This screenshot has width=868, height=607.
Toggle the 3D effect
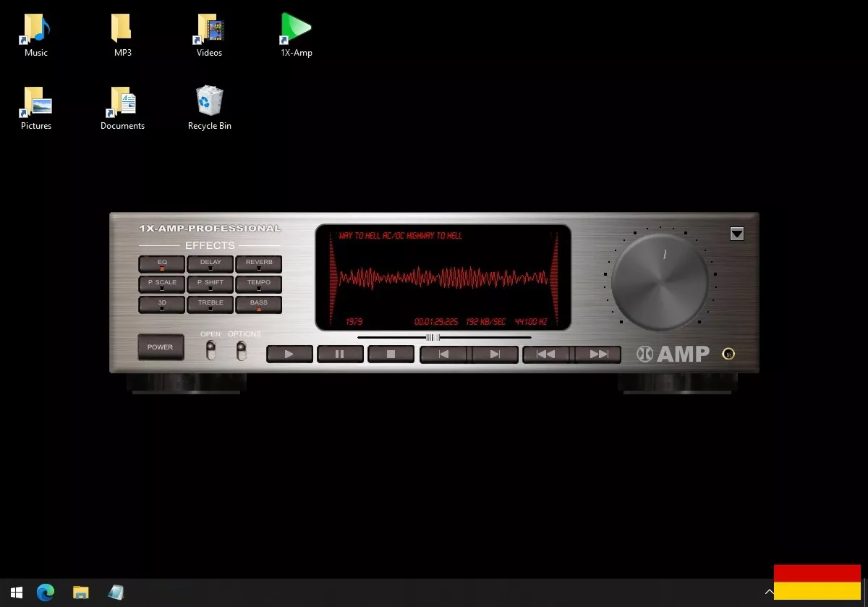pyautogui.click(x=162, y=305)
